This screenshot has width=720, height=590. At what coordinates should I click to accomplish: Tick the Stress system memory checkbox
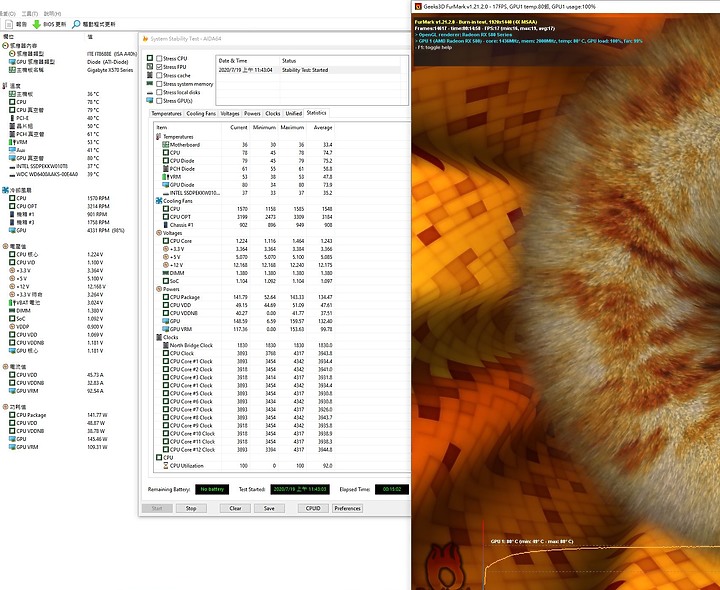(159, 84)
